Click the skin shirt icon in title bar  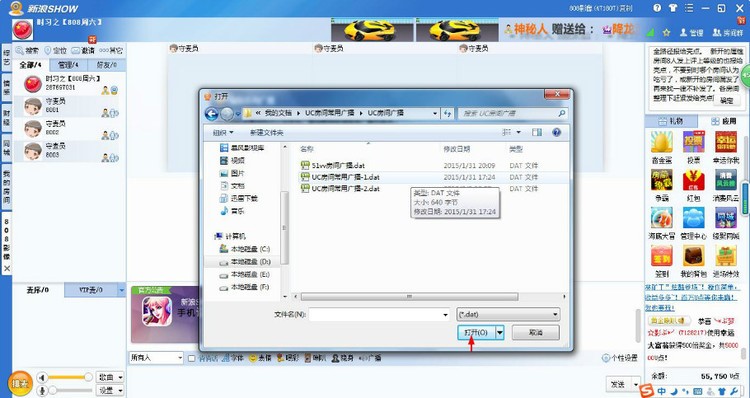tap(673, 8)
